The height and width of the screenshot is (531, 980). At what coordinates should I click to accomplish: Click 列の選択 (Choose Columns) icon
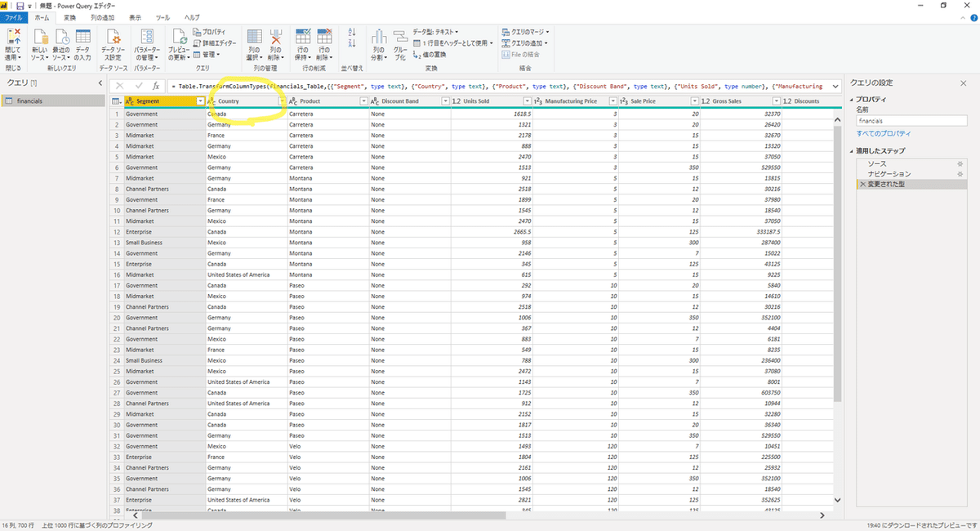254,36
